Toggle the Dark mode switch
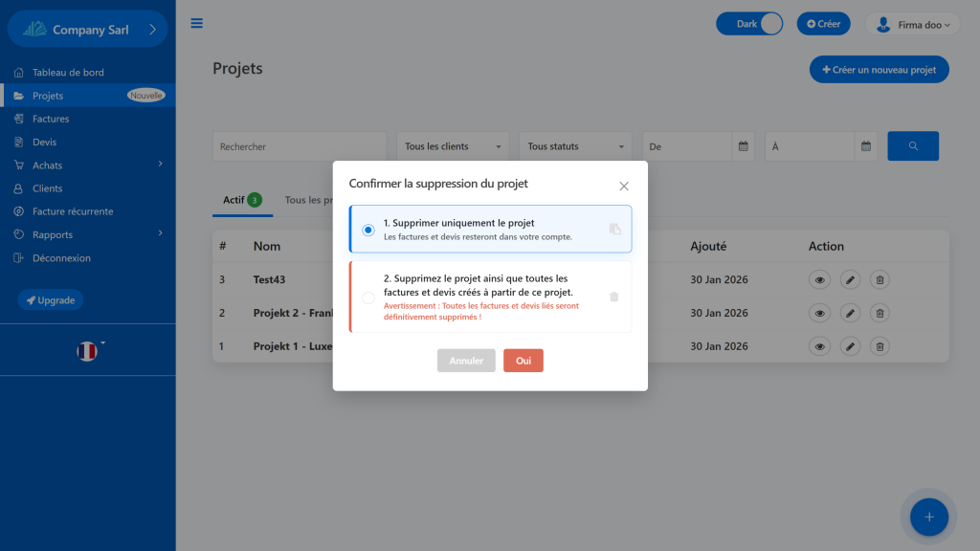 pyautogui.click(x=749, y=24)
